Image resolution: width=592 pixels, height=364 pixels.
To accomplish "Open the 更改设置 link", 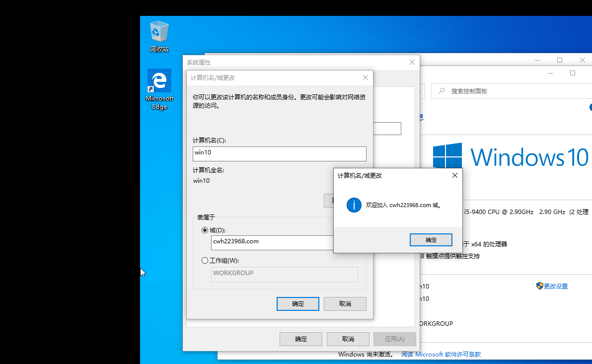I will point(555,286).
